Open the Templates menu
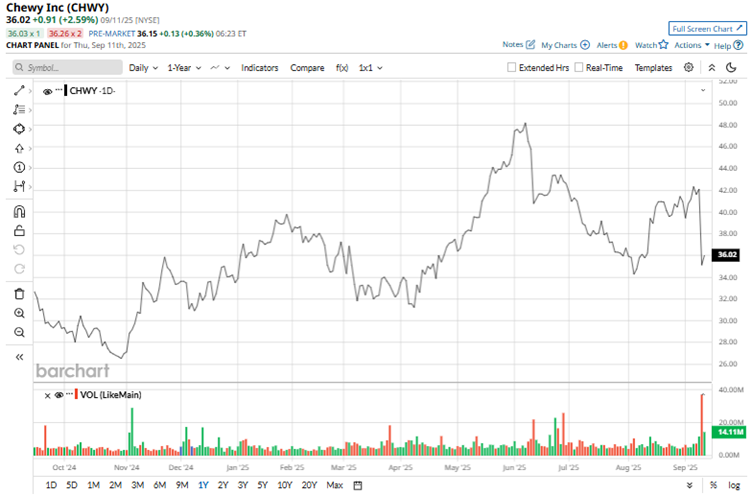 click(653, 68)
